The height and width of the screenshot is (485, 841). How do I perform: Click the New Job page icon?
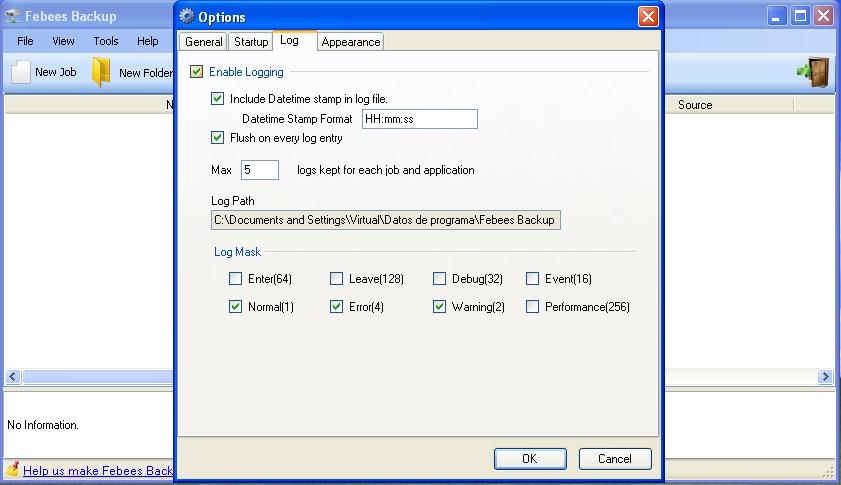tap(21, 72)
